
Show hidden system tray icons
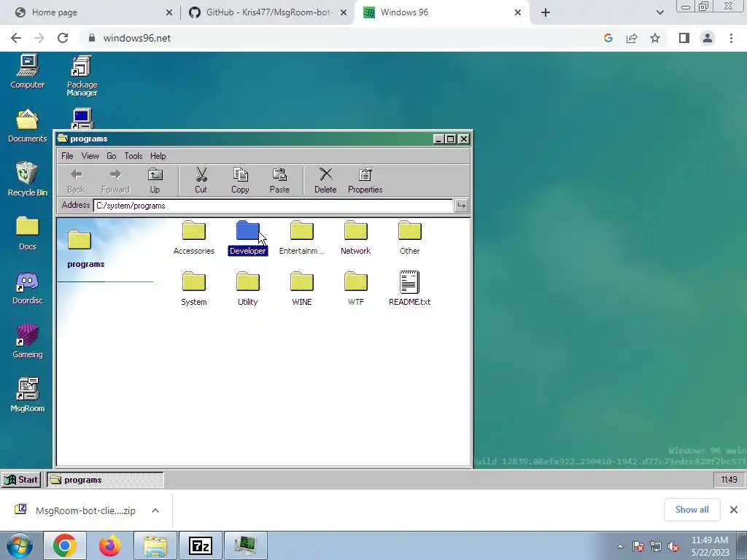point(620,546)
